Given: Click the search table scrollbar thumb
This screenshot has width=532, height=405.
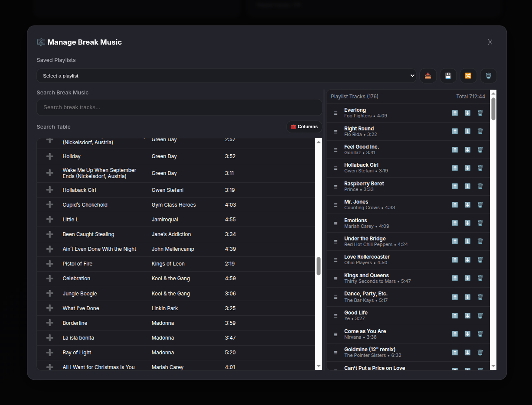Looking at the screenshot, I should tap(319, 266).
